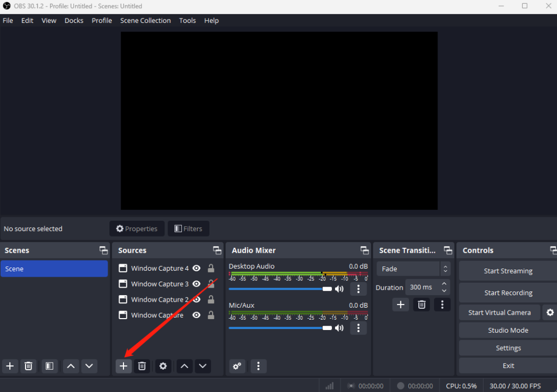The image size is (557, 392).
Task: Open the Edit menu
Action: point(27,21)
